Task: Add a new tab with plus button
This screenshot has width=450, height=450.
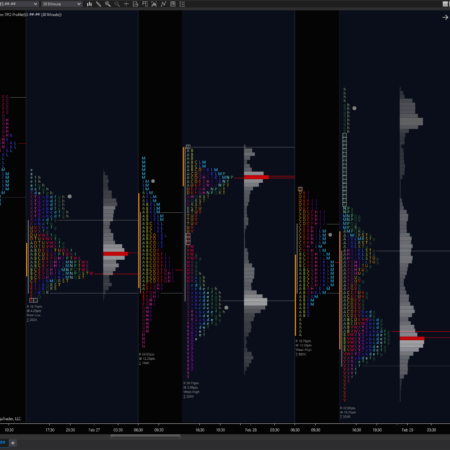Action: [13, 443]
